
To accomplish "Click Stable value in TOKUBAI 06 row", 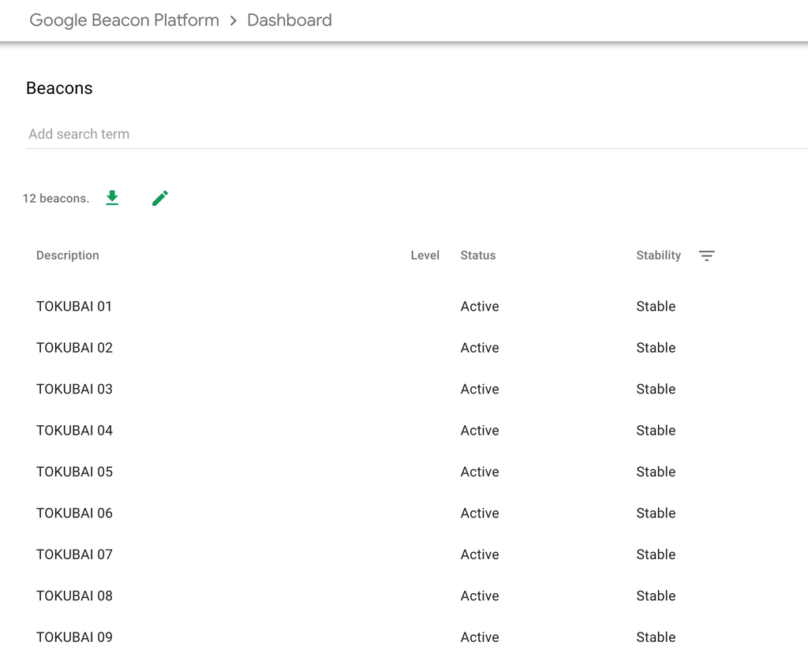I will 656,513.
